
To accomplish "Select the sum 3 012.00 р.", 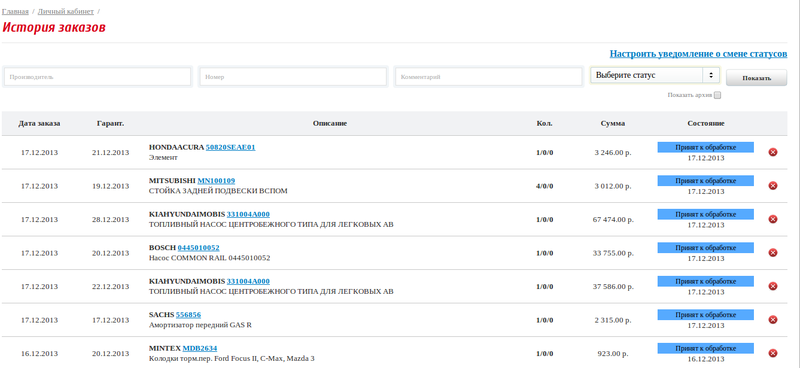I will click(613, 186).
